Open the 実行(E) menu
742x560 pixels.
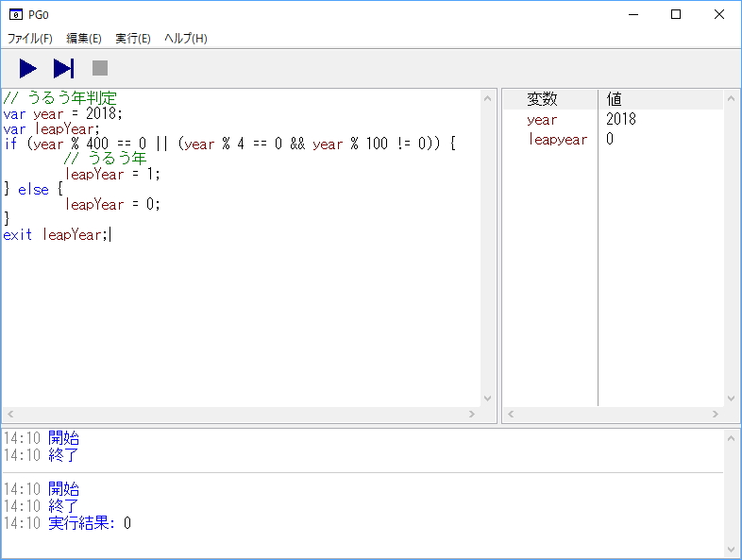tap(133, 39)
